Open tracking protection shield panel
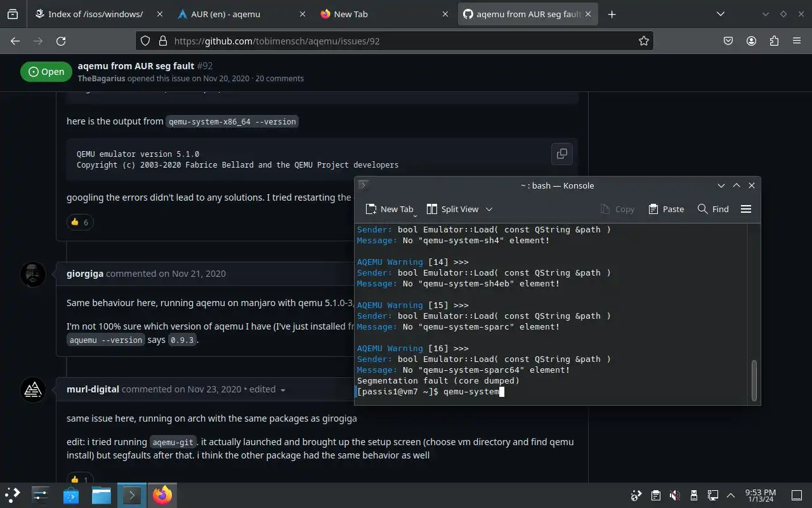Image resolution: width=812 pixels, height=508 pixels. 145,41
